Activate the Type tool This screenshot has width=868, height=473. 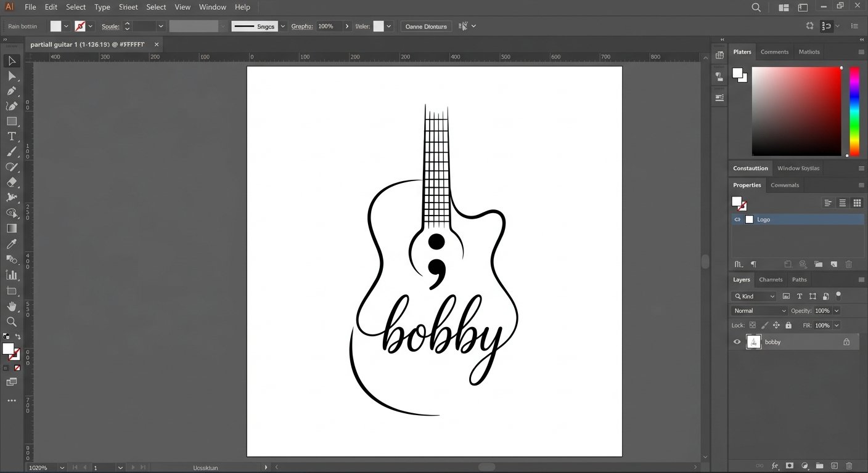tap(12, 136)
